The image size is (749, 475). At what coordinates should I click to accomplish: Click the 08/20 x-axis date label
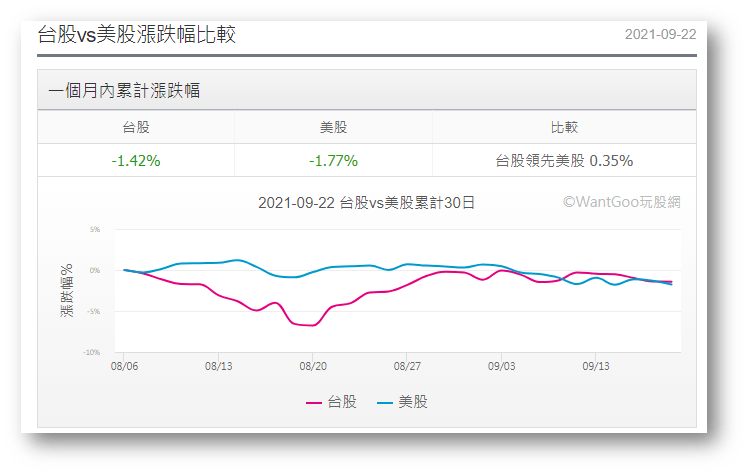pyautogui.click(x=313, y=366)
